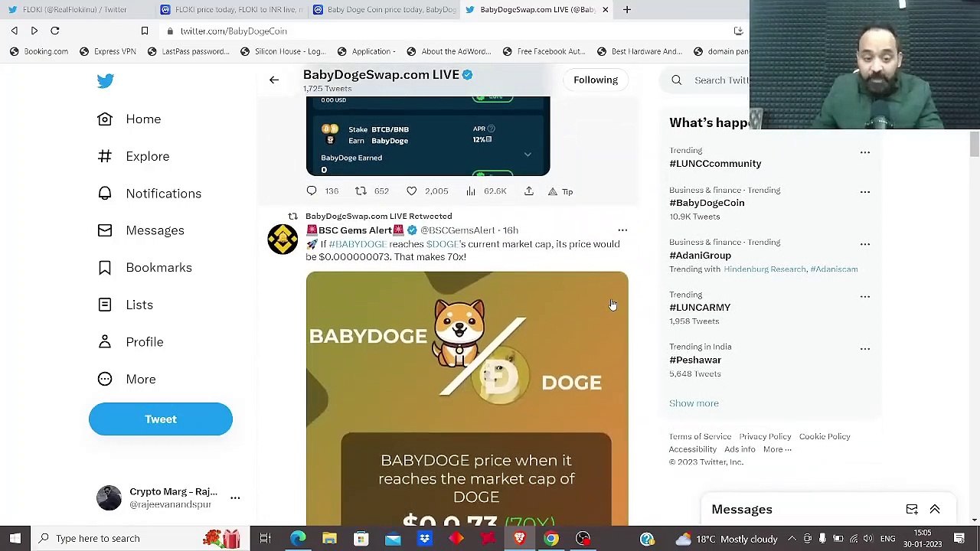This screenshot has height=551, width=980.
Task: Open account options for Crypto Marg
Action: coord(235,498)
